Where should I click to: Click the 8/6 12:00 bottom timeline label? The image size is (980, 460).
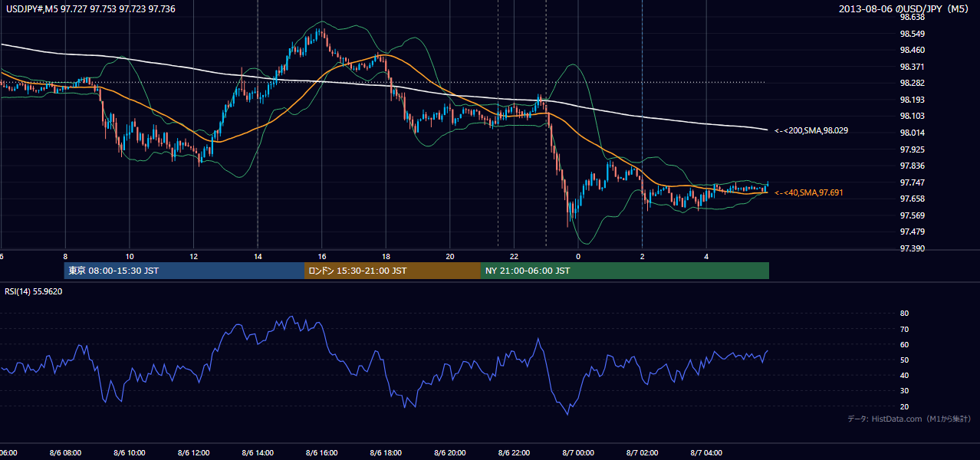click(x=194, y=453)
